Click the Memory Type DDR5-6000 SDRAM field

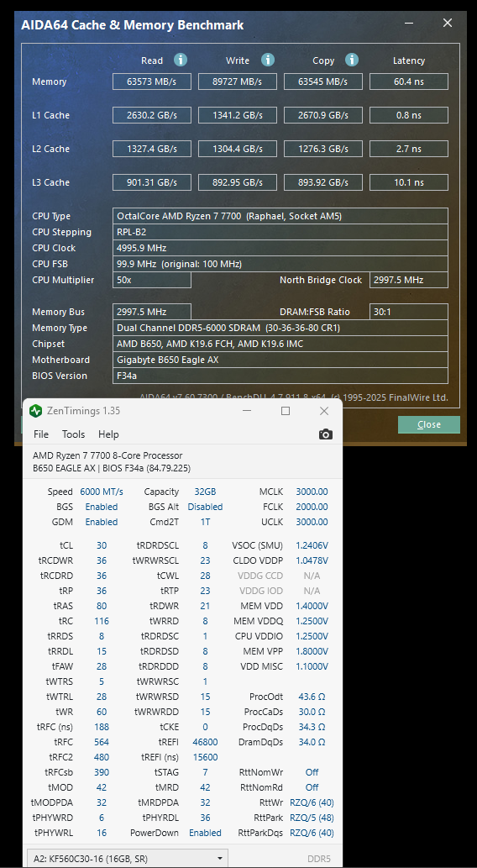pyautogui.click(x=280, y=328)
